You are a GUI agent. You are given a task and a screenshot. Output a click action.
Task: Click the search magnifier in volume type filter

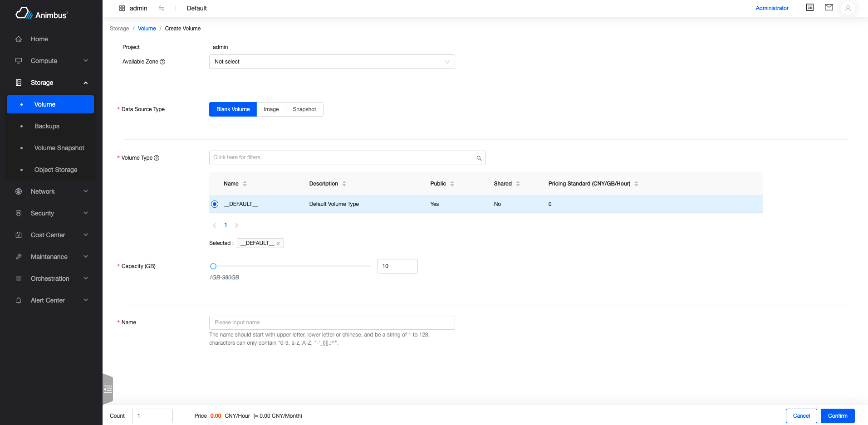[x=479, y=158]
